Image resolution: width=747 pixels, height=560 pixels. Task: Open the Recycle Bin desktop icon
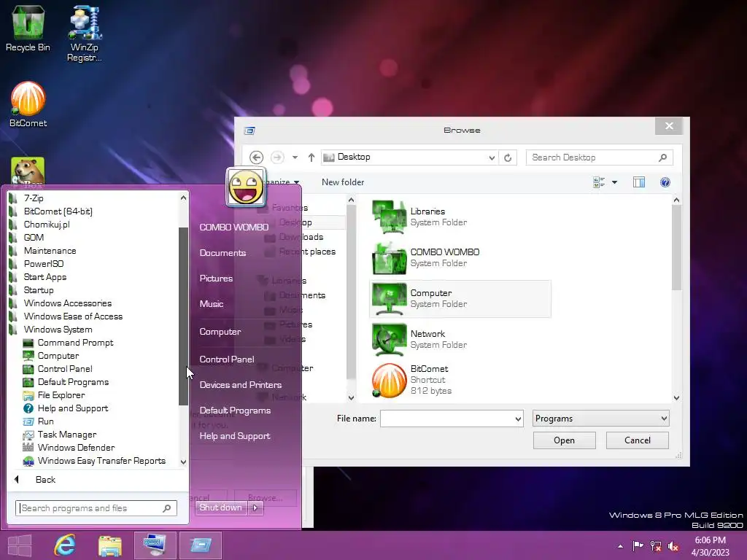[28, 28]
